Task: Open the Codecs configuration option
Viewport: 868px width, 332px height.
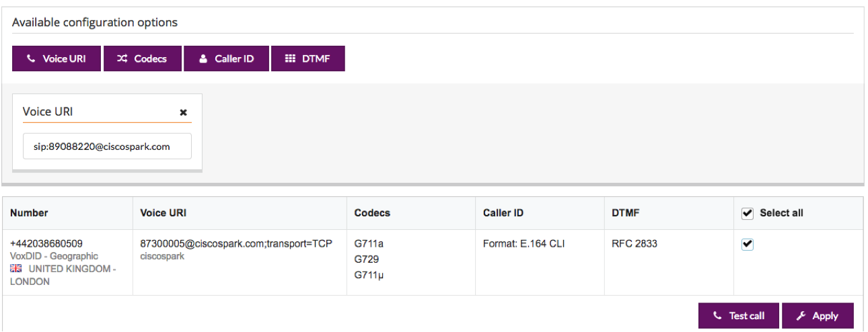Action: tap(143, 58)
